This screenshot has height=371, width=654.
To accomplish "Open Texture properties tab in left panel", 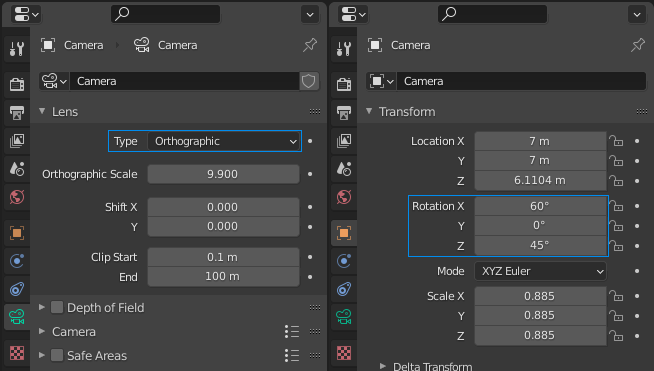I will click(x=17, y=353).
